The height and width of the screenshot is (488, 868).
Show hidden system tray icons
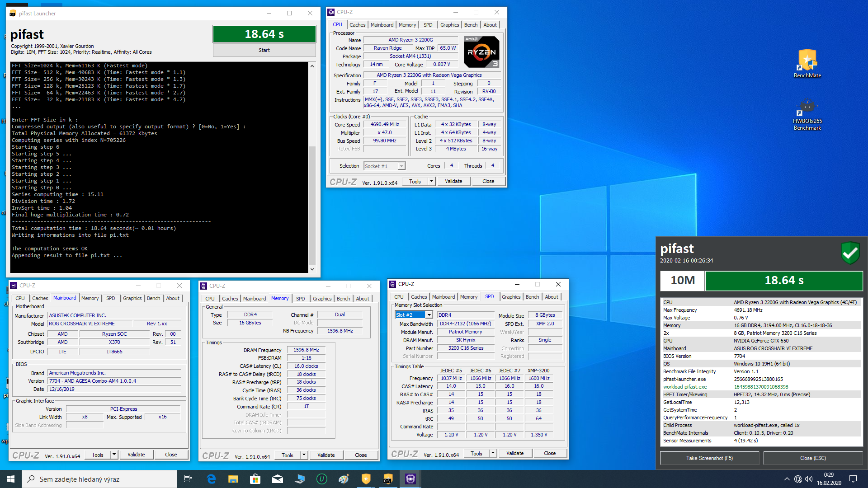[x=787, y=479]
